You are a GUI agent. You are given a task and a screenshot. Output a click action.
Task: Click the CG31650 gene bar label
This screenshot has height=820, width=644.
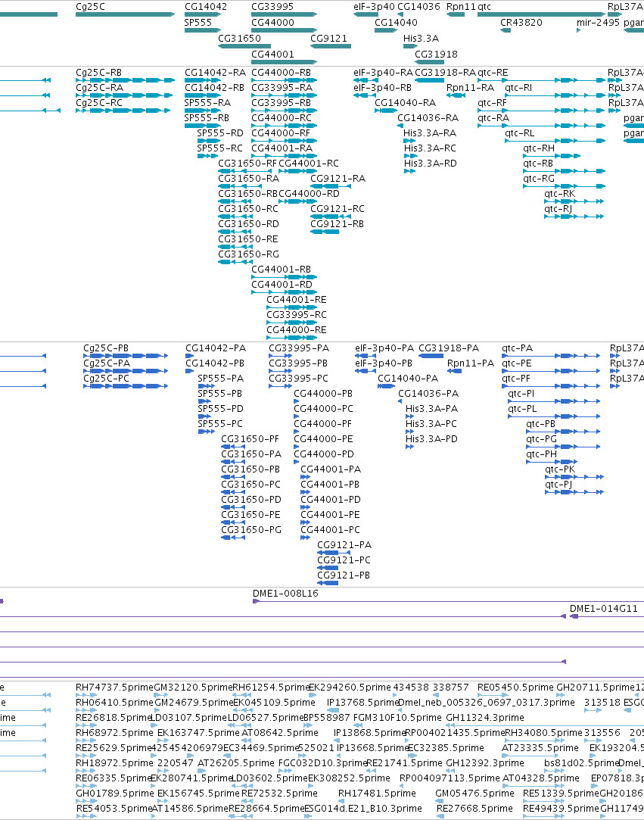coord(239,38)
